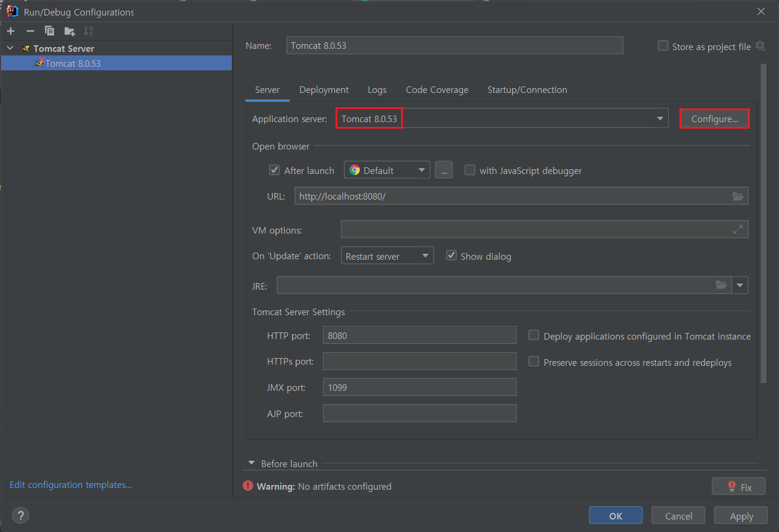Check Deploy applications configured in Tomcat instance
The height and width of the screenshot is (532, 779).
coord(533,335)
